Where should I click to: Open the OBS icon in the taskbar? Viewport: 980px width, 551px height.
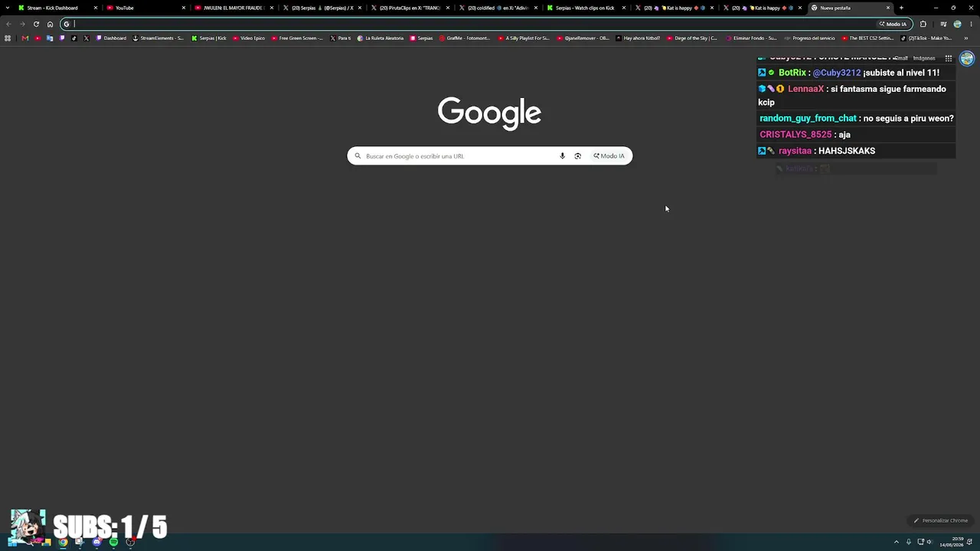[x=130, y=542]
